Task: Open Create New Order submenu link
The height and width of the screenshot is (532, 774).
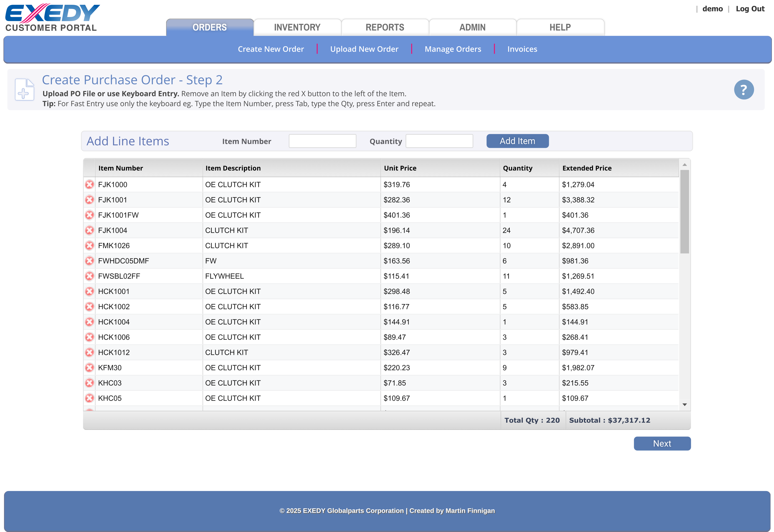Action: click(x=271, y=49)
